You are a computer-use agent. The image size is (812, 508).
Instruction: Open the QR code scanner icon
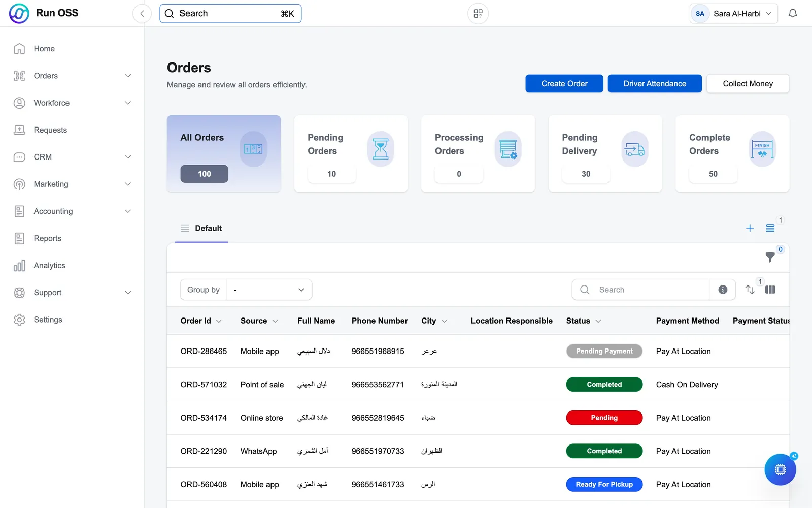pos(478,14)
